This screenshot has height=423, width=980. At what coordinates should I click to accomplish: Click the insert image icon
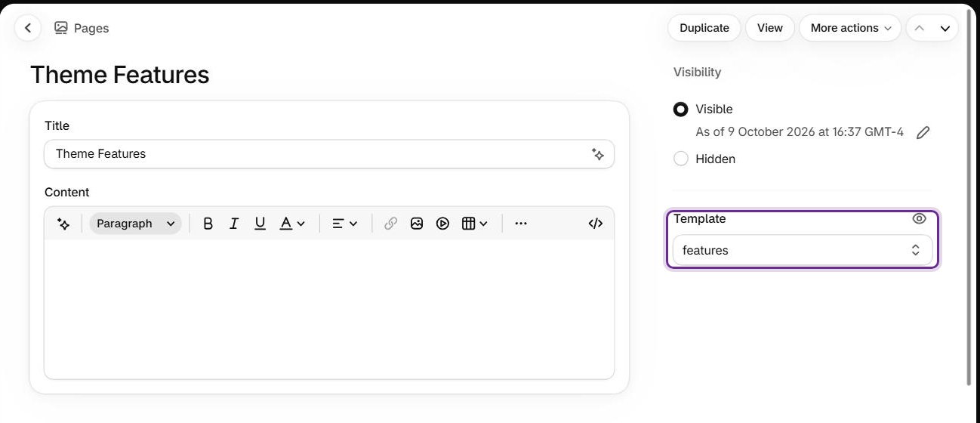coord(417,224)
